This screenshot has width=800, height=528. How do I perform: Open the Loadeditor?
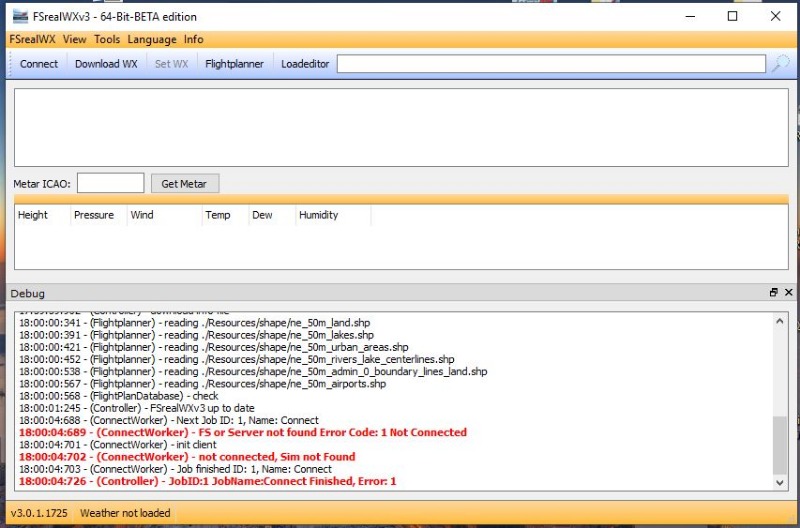point(305,64)
